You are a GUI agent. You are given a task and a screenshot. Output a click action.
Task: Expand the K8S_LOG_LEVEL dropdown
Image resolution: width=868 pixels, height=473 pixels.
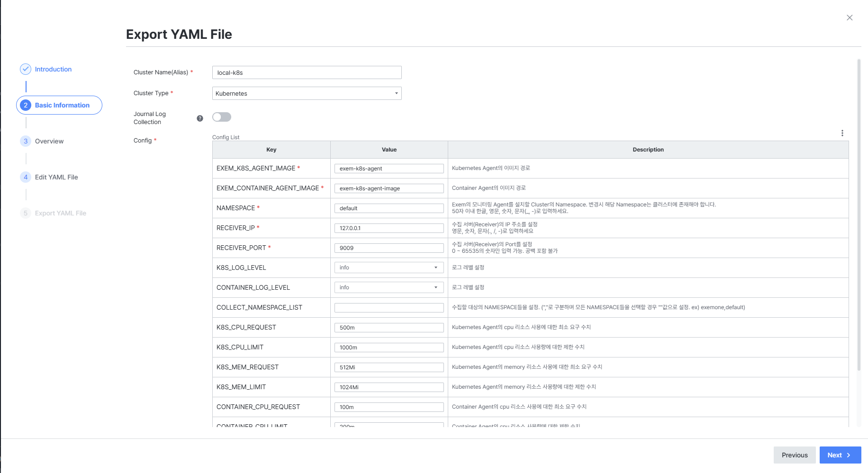point(389,268)
